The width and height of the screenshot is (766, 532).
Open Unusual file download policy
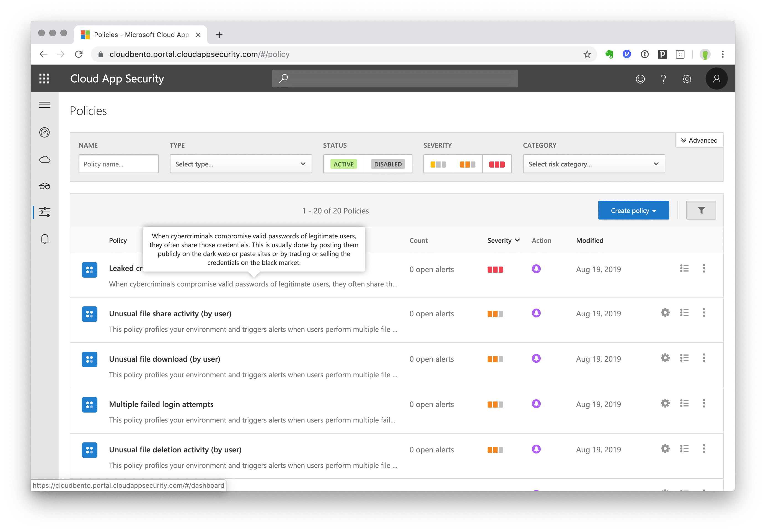[164, 359]
